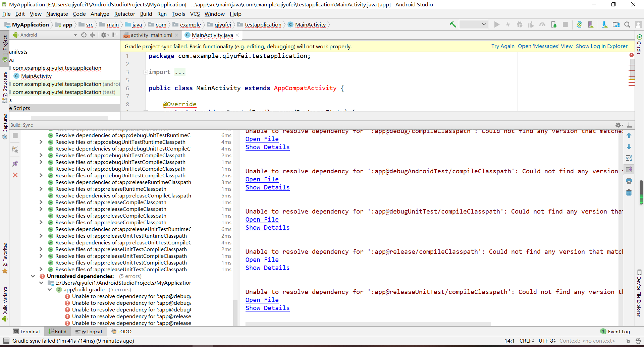644x347 pixels.
Task: Open the Refactor menu
Action: [x=124, y=14]
